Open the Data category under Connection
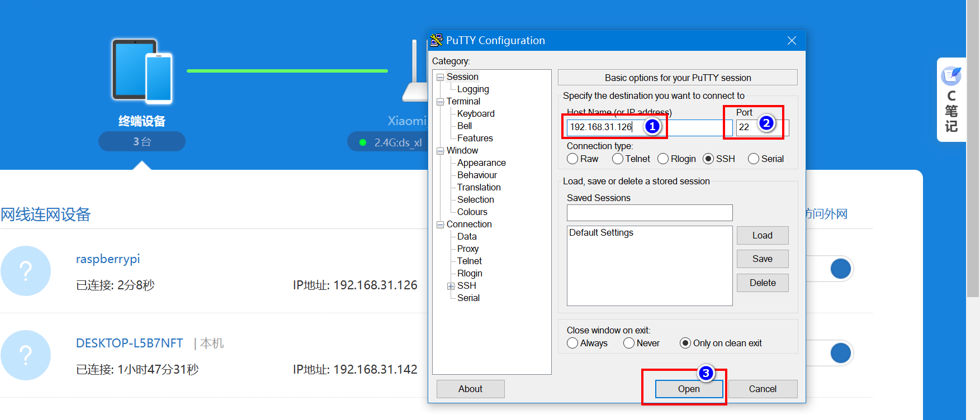980x420 pixels. point(467,236)
